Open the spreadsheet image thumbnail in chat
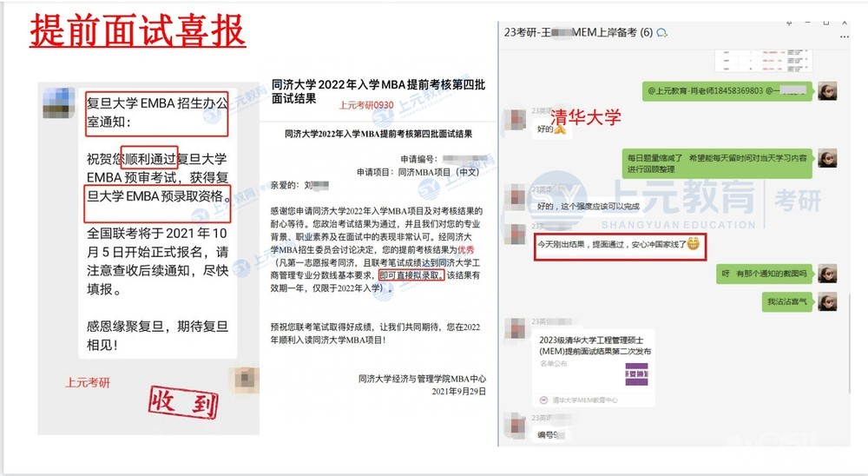The height and width of the screenshot is (476, 868). (763, 61)
